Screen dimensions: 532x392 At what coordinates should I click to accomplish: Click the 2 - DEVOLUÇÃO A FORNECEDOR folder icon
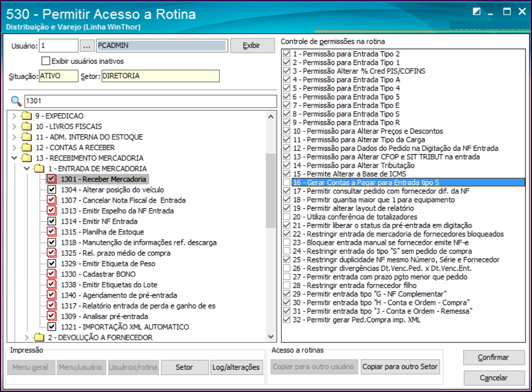tap(40, 338)
